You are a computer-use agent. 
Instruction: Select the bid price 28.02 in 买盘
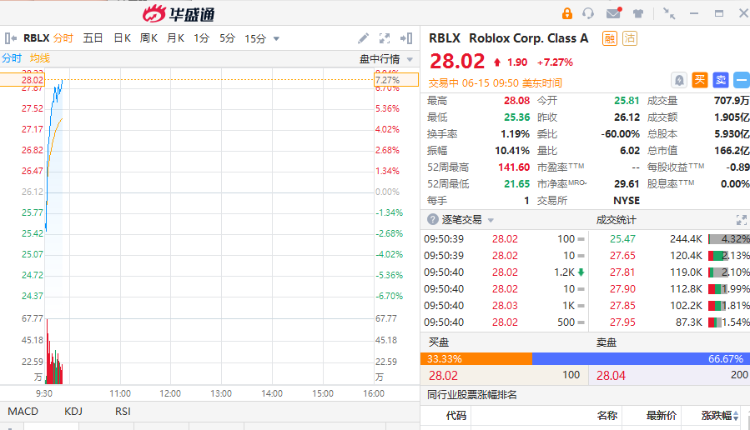point(443,375)
